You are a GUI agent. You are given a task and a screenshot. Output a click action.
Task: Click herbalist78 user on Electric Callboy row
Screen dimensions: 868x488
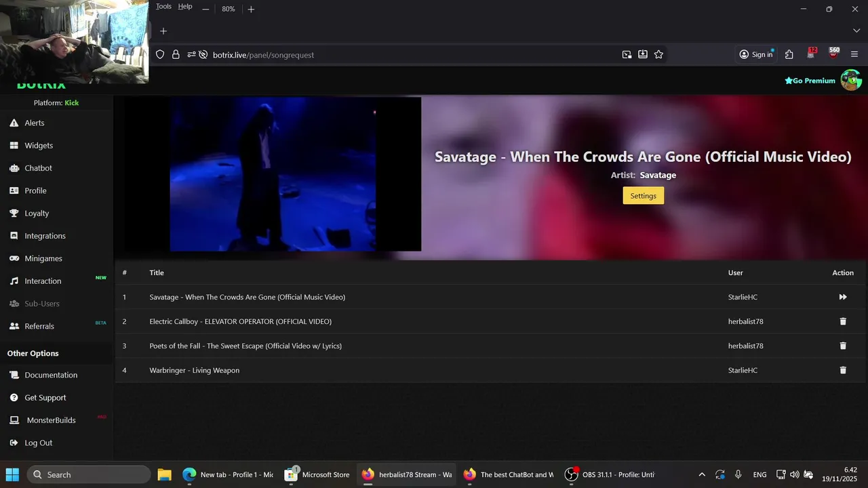click(x=746, y=321)
